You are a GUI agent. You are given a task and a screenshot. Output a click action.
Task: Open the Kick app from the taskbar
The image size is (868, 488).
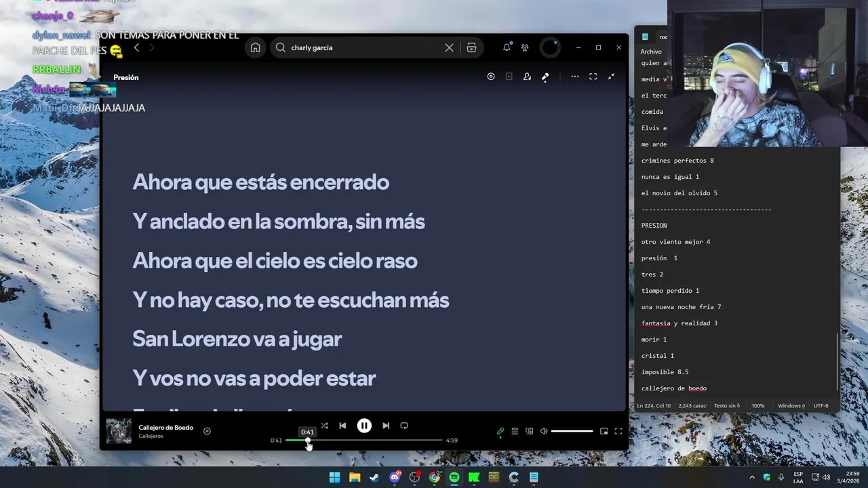point(474,477)
